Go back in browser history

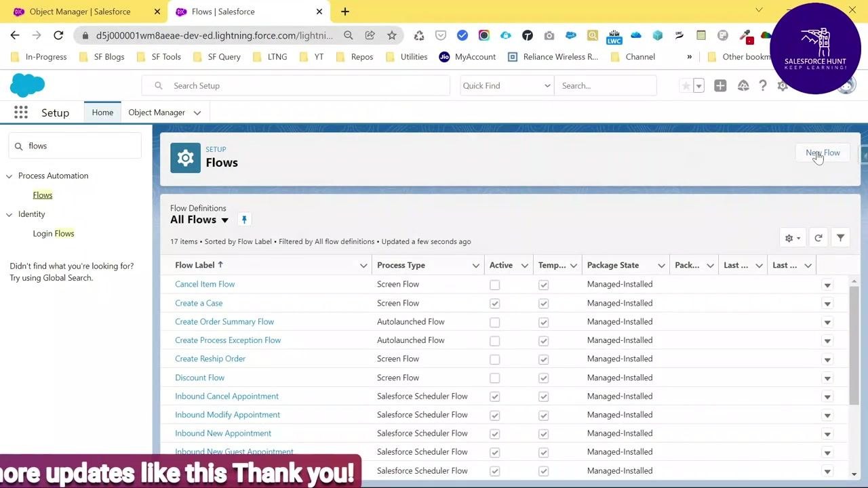pos(15,35)
